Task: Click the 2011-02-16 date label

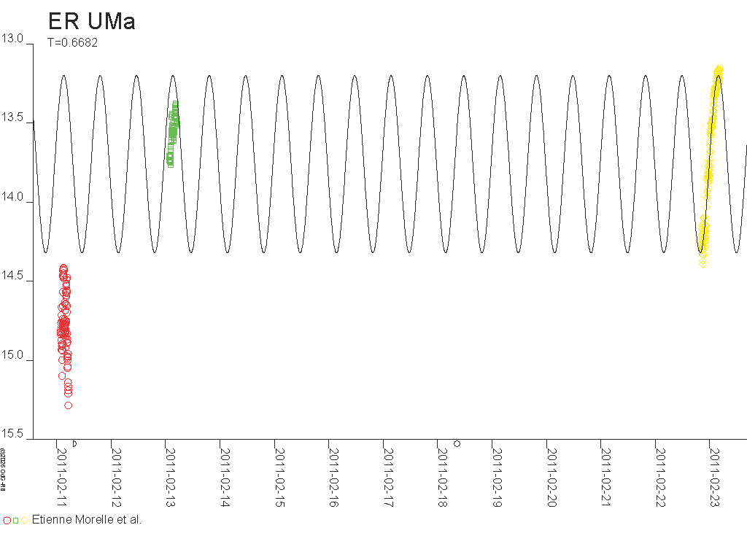Action: pos(334,477)
